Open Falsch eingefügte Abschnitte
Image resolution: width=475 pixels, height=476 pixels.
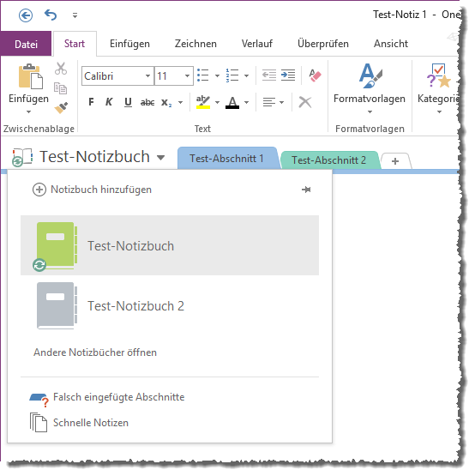(107, 397)
